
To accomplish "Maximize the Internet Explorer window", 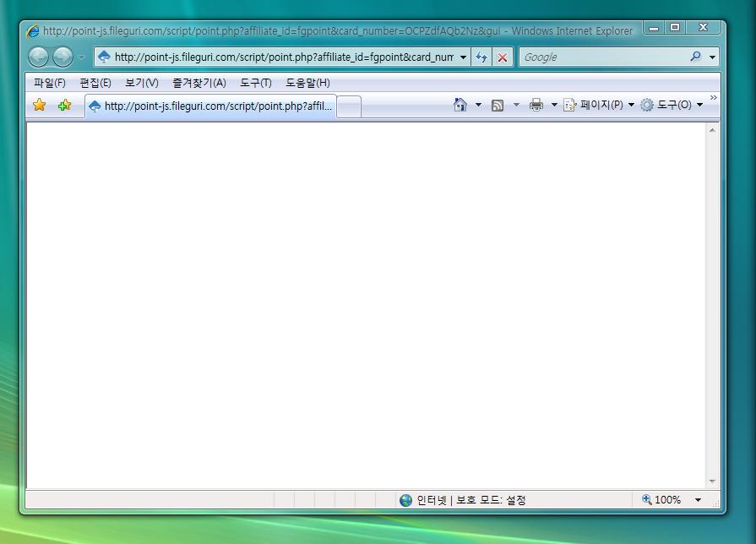I will click(675, 28).
